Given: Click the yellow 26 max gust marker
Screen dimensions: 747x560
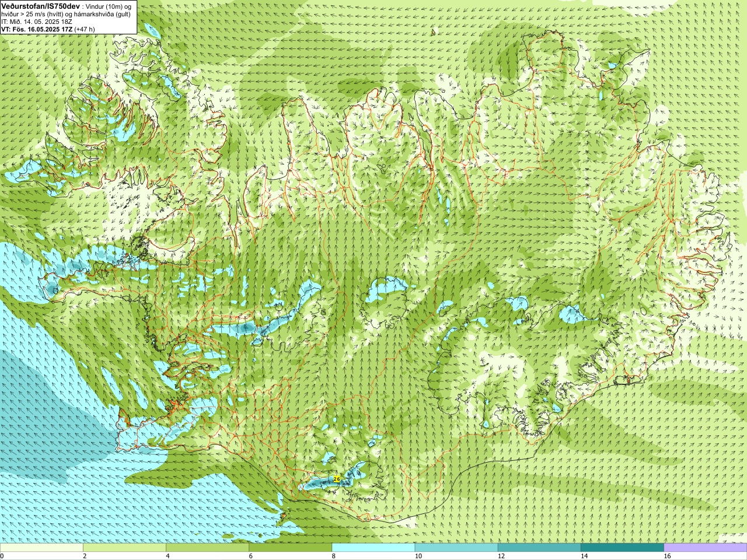Looking at the screenshot, I should click(337, 479).
